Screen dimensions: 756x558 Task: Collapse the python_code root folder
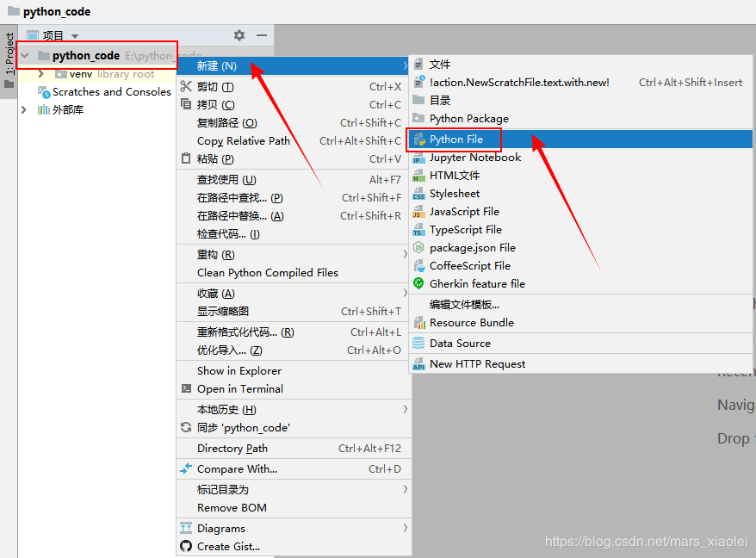coord(25,56)
